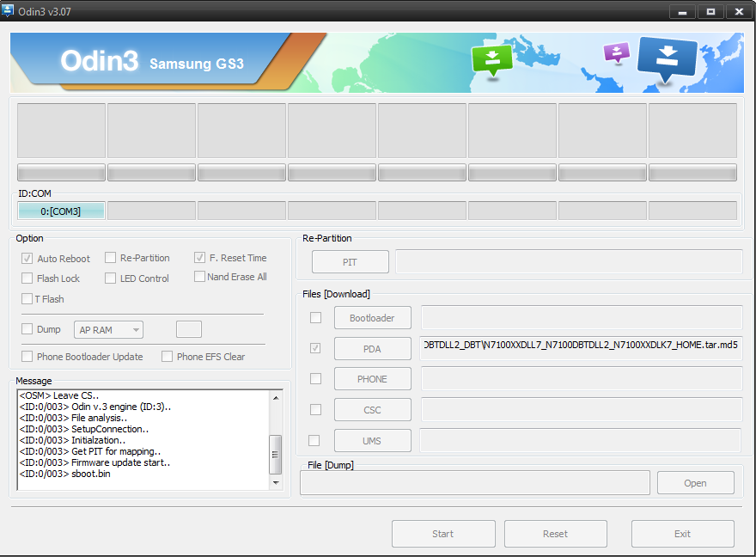Tick the checkbox beside Bootloader

[x=315, y=318]
